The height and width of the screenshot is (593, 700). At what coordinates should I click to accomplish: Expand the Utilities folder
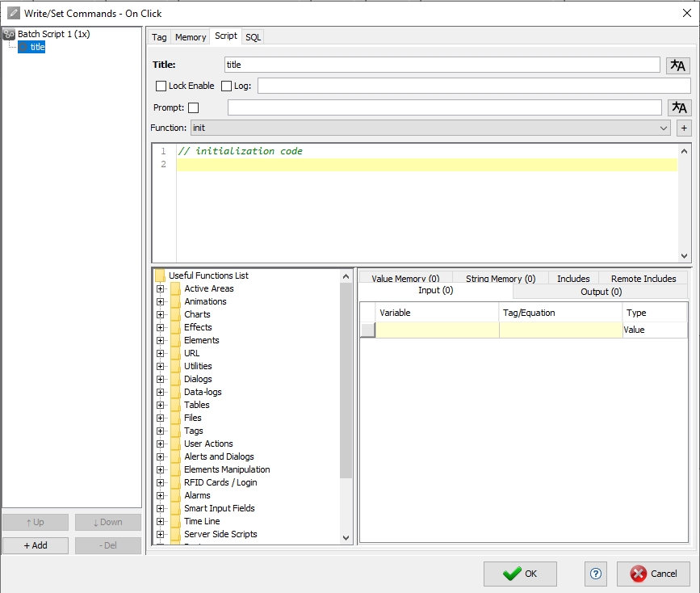click(x=161, y=367)
